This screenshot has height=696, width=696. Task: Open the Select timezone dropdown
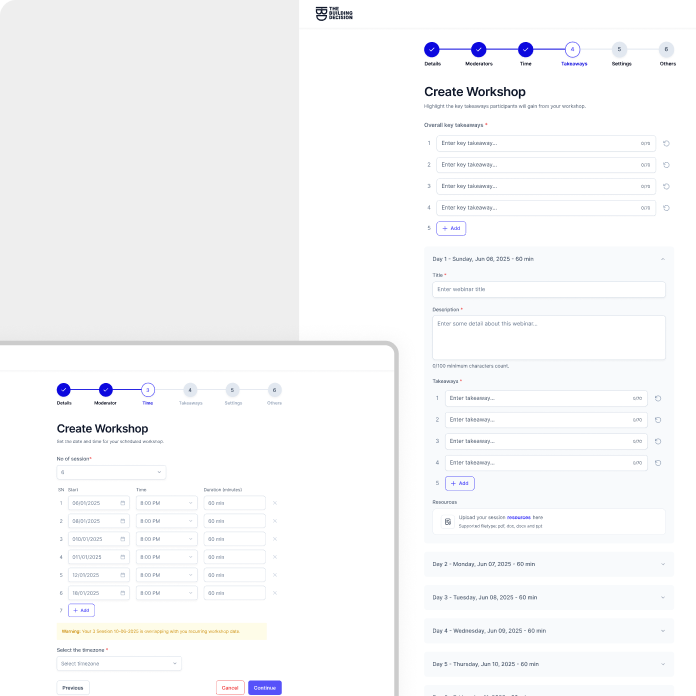(119, 663)
